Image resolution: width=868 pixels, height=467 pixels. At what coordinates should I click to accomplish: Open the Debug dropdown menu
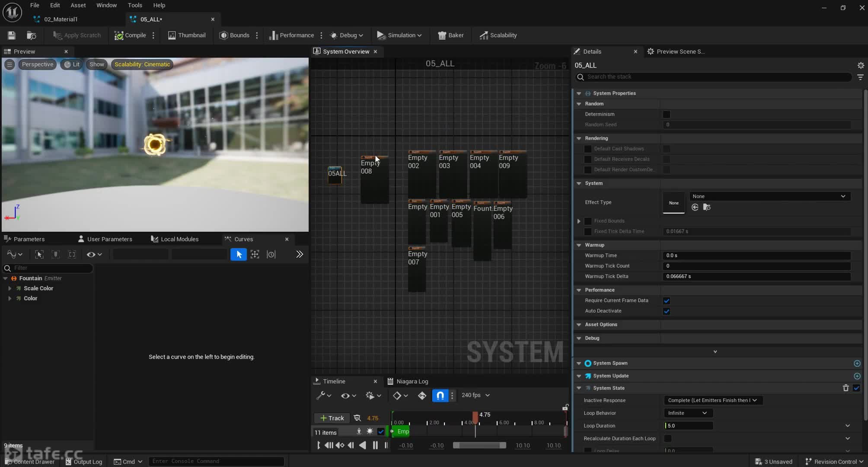pyautogui.click(x=347, y=35)
